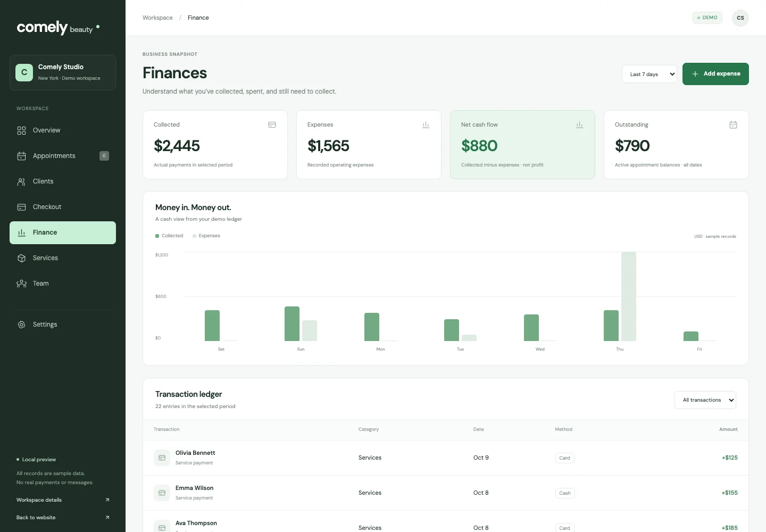766x532 pixels.
Task: Open the All transactions filter dropdown
Action: pyautogui.click(x=705, y=400)
